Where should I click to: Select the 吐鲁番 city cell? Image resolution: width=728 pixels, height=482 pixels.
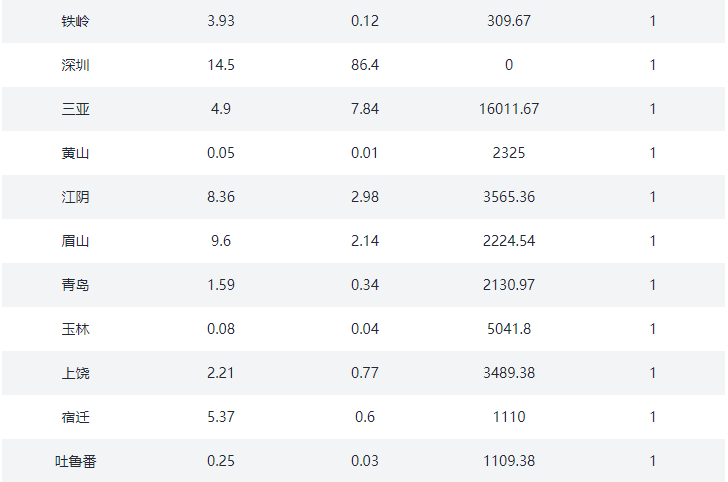(x=75, y=462)
